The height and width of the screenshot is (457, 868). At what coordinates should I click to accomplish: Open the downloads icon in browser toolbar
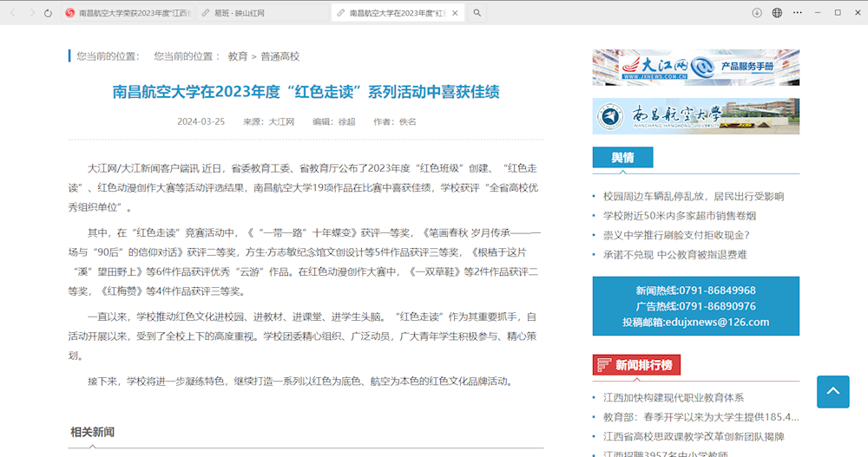(x=757, y=13)
